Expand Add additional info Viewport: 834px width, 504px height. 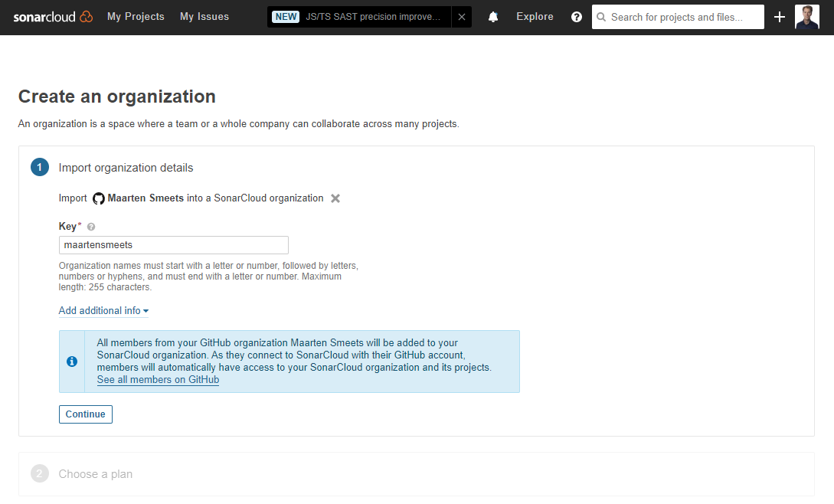103,311
